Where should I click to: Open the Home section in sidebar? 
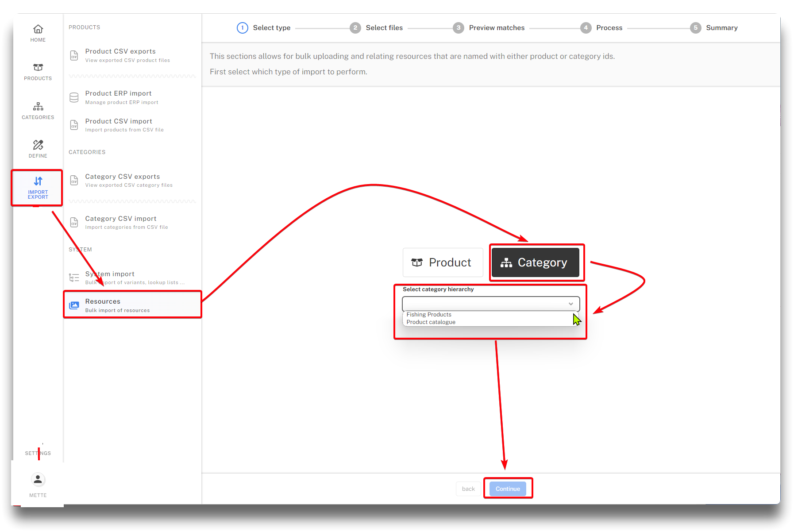pyautogui.click(x=38, y=33)
